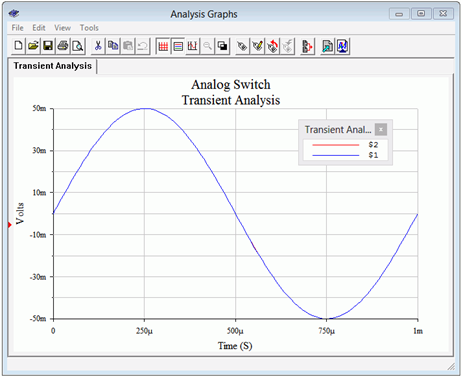The image size is (461, 377).
Task: Close the Transient Analysis legend box
Action: pyautogui.click(x=381, y=129)
